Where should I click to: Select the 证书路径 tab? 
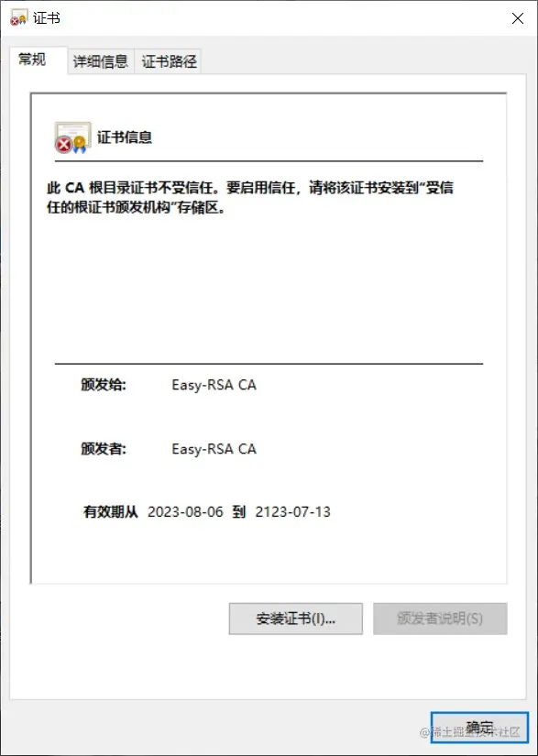pyautogui.click(x=169, y=61)
